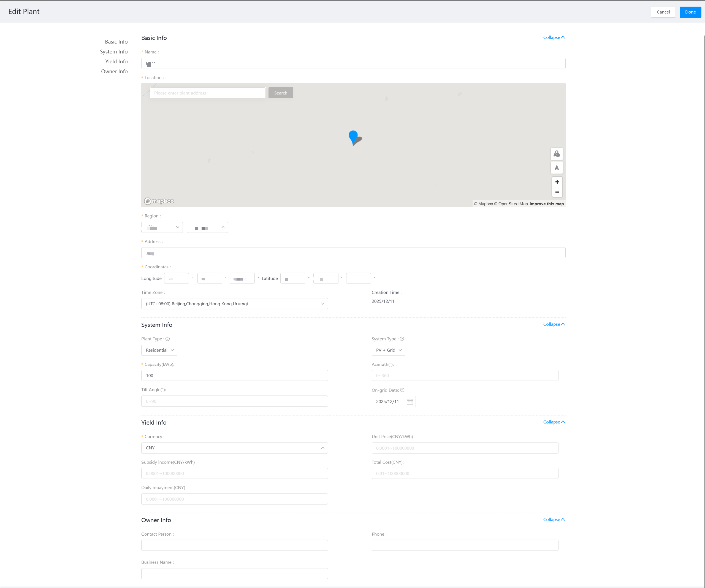Screen dimensions: 705x588
Task: Click the map locate arrow icon
Action: 557,168
